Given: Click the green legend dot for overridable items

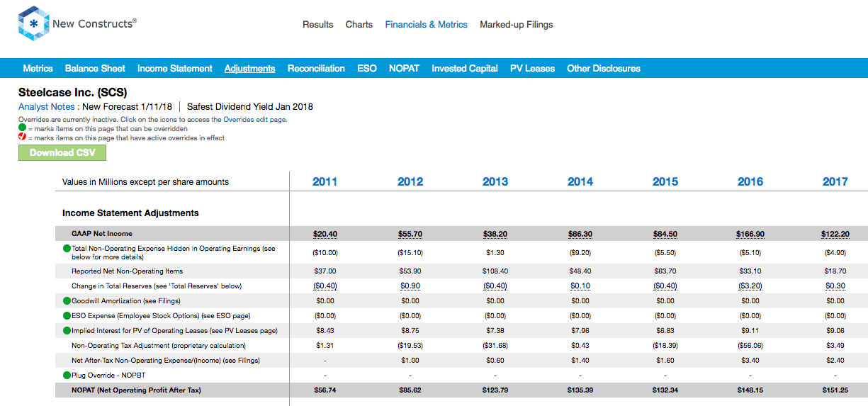Looking at the screenshot, I should (22, 129).
